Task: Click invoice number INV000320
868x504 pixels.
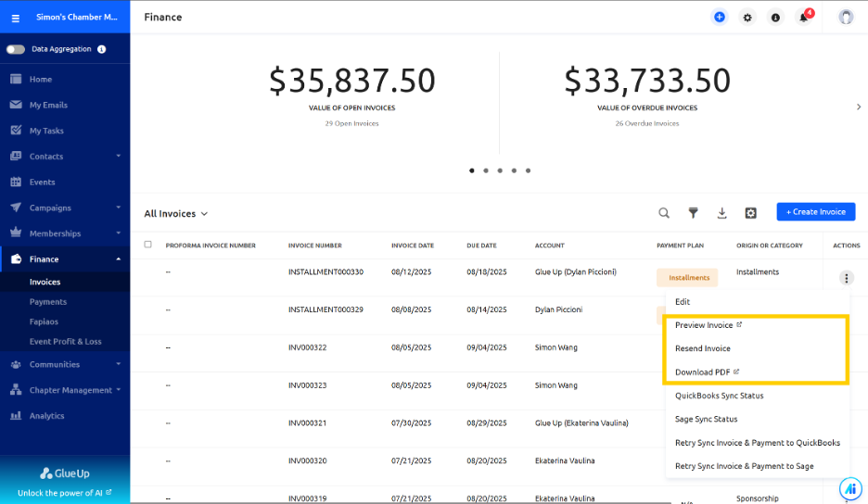Action: tap(307, 460)
